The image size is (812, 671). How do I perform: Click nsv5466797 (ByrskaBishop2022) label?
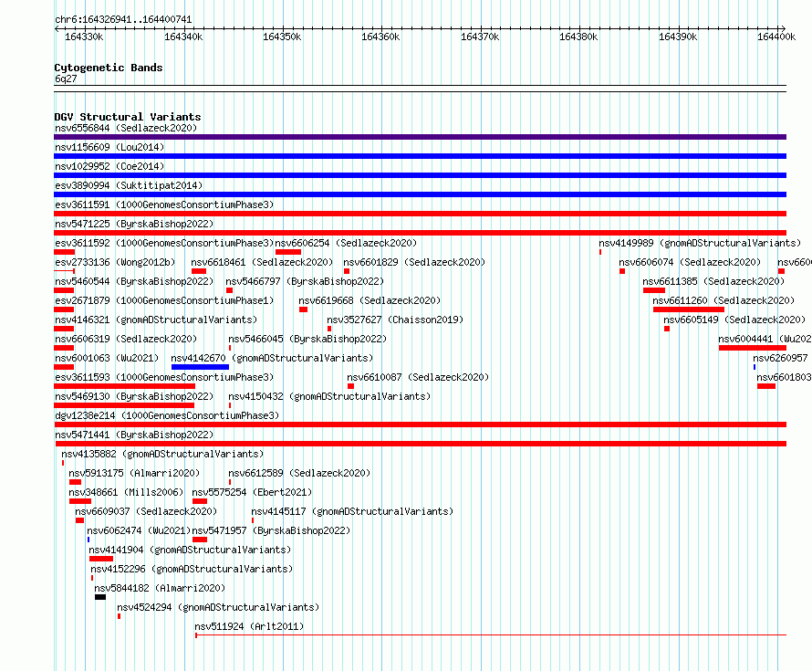point(305,281)
